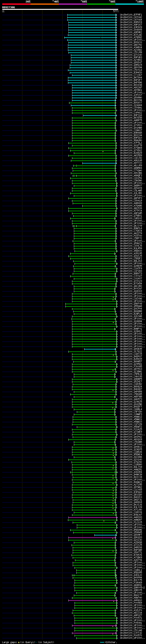Click the cyan ~100% identity legend segment

(x=130, y=4)
